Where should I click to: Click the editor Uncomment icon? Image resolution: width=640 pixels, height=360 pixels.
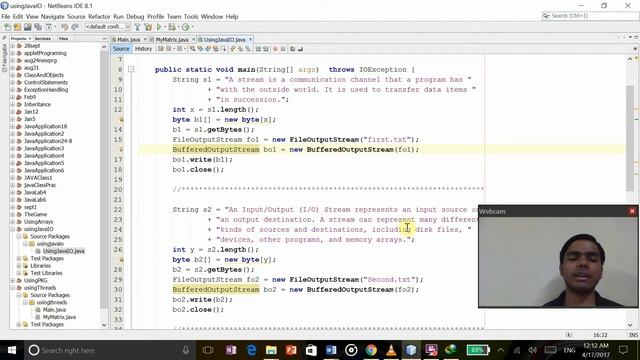(x=300, y=49)
